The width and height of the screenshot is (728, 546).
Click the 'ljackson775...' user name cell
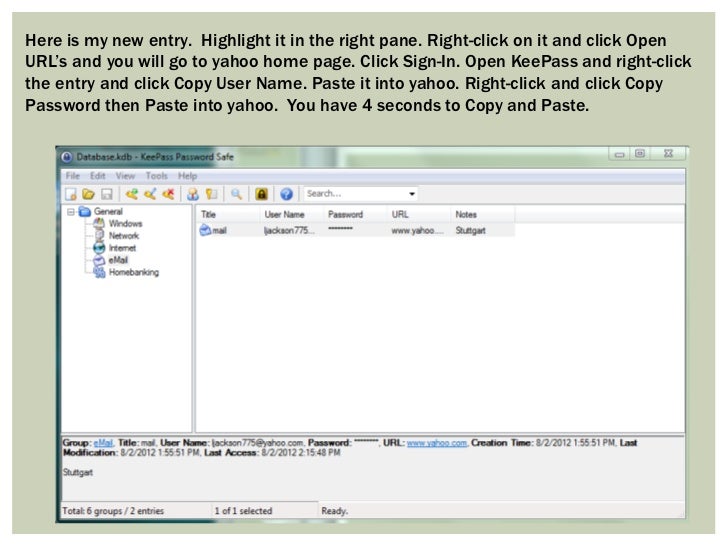[289, 230]
